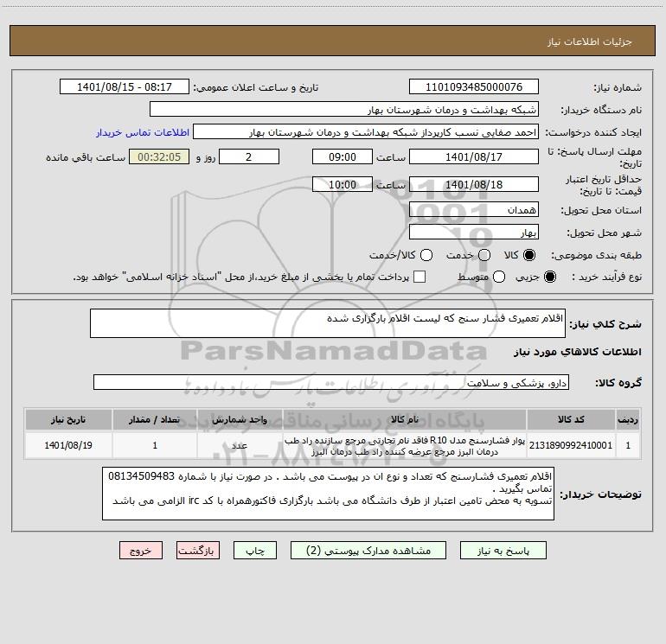Click the price validity date 1401/08/18
Image resolution: width=666 pixels, height=644 pixels.
pos(474,184)
